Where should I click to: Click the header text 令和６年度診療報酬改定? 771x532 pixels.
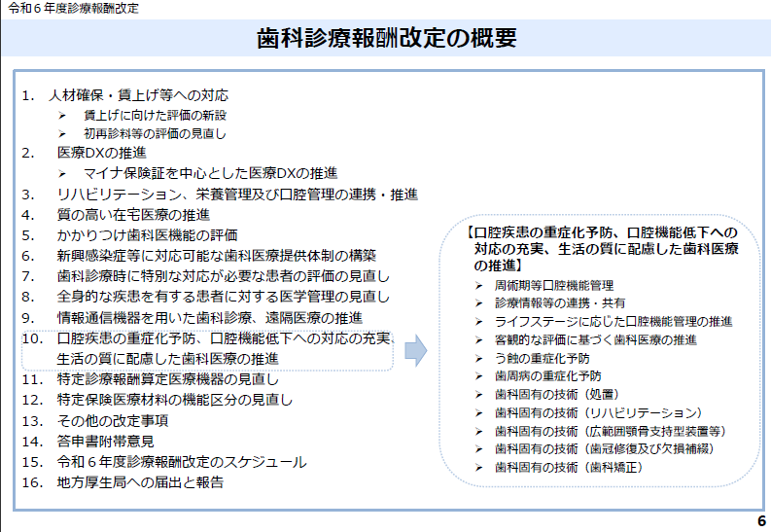click(x=72, y=8)
